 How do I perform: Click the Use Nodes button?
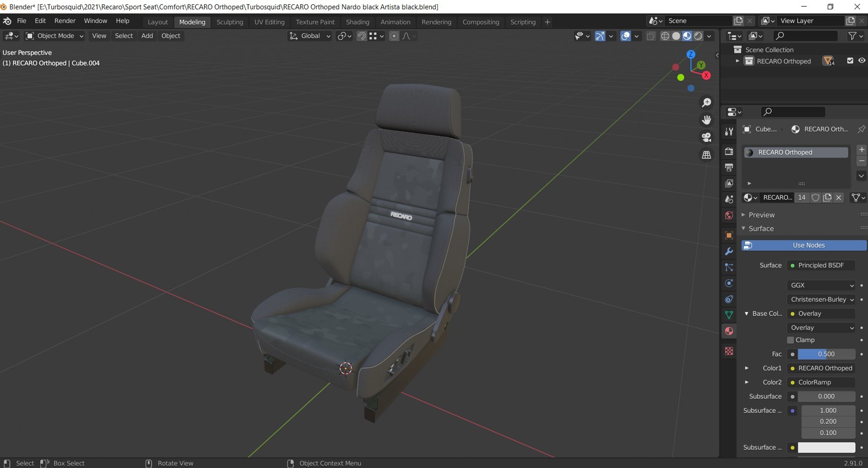804,245
